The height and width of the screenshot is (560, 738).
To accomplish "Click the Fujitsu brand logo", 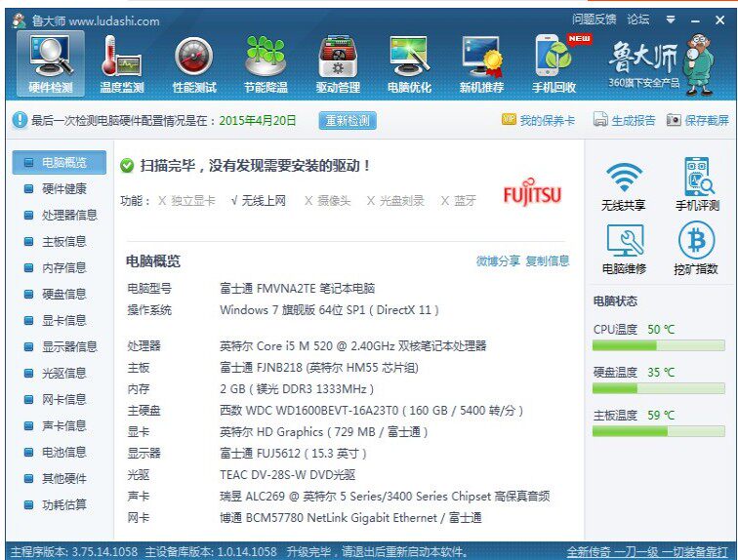I will point(532,192).
